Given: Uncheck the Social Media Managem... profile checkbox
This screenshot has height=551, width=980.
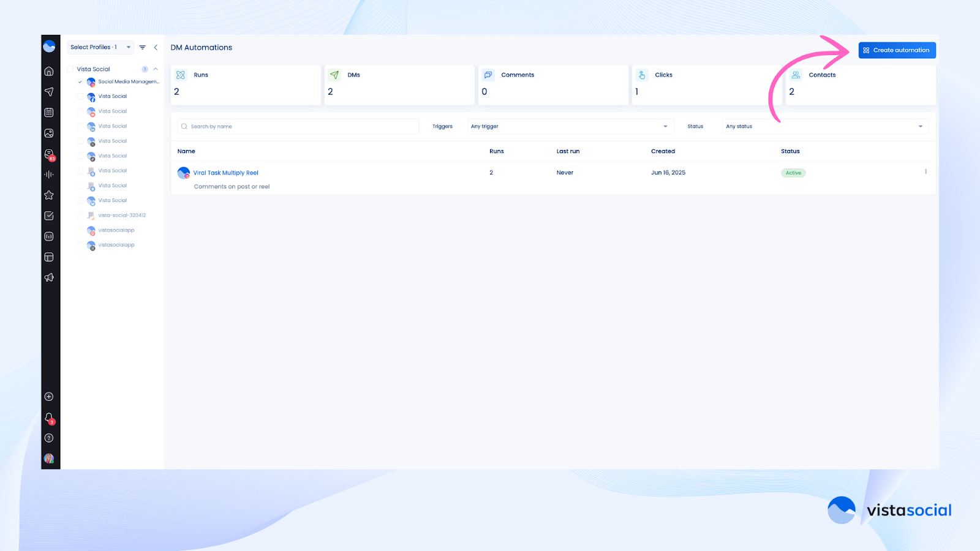Looking at the screenshot, I should [x=80, y=81].
